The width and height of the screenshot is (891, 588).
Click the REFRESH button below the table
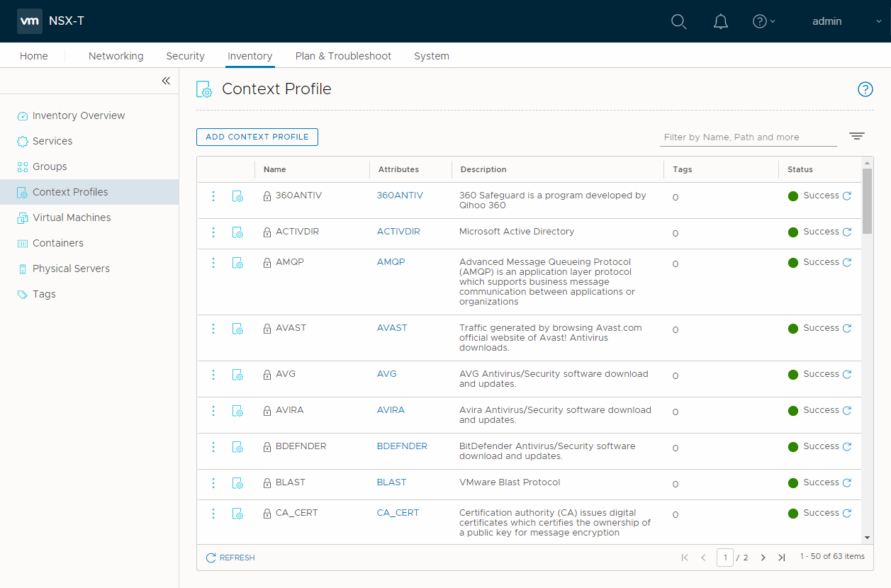(230, 558)
